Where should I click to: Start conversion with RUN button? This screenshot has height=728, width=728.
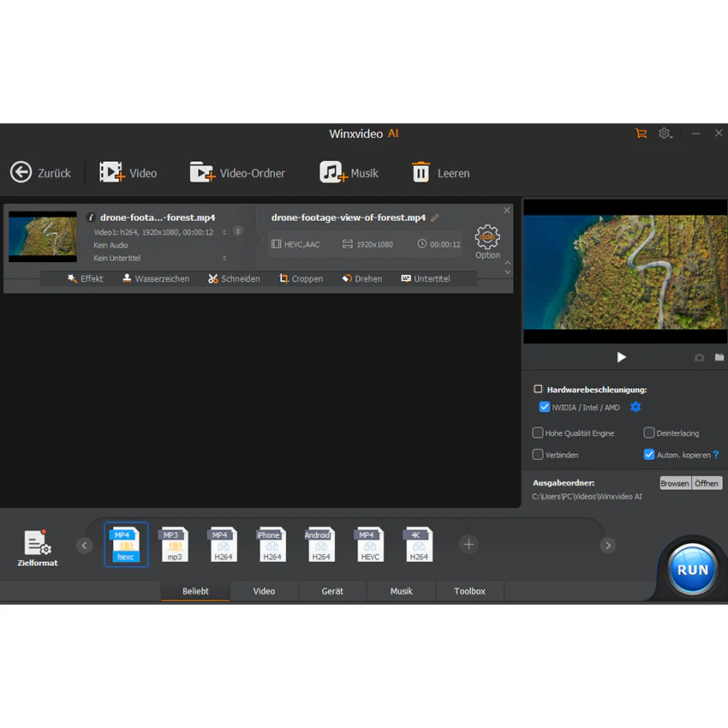[692, 570]
